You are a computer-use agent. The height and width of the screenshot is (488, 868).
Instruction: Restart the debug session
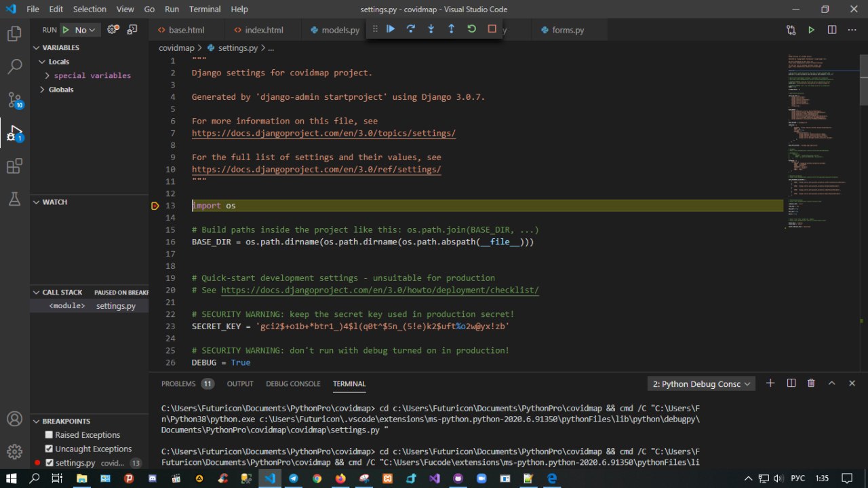(471, 29)
